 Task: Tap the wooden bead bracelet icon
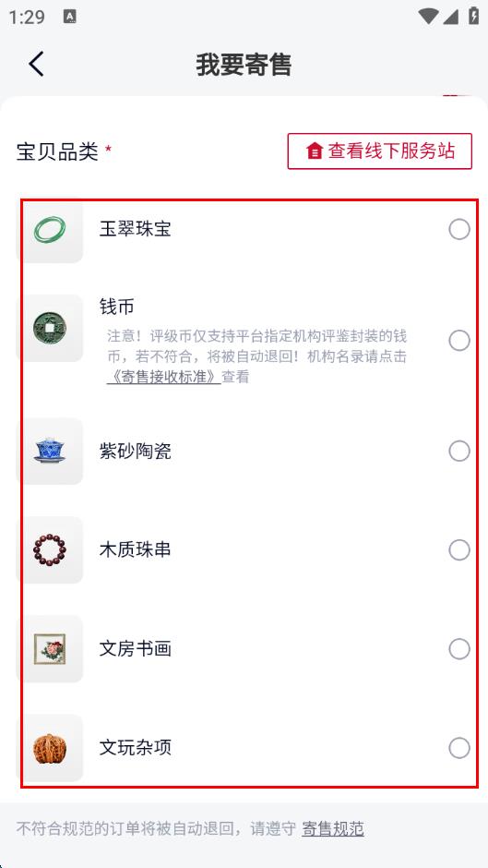pyautogui.click(x=50, y=549)
